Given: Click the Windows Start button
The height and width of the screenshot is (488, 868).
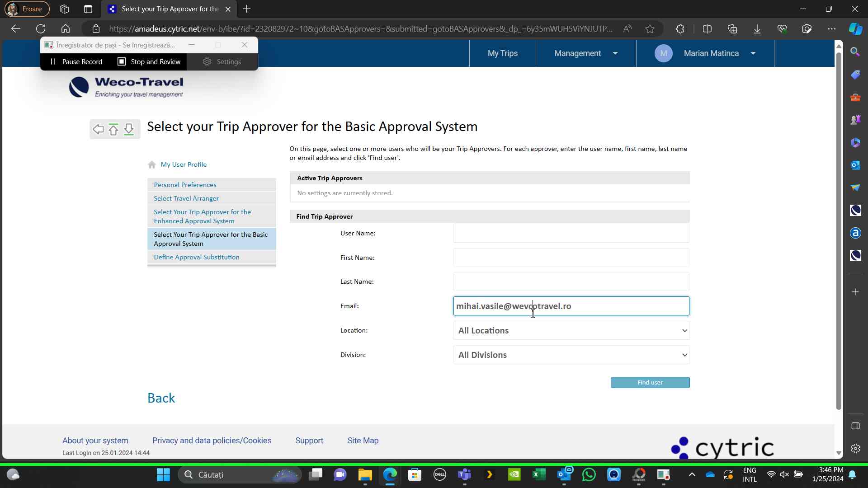Looking at the screenshot, I should click(x=163, y=475).
